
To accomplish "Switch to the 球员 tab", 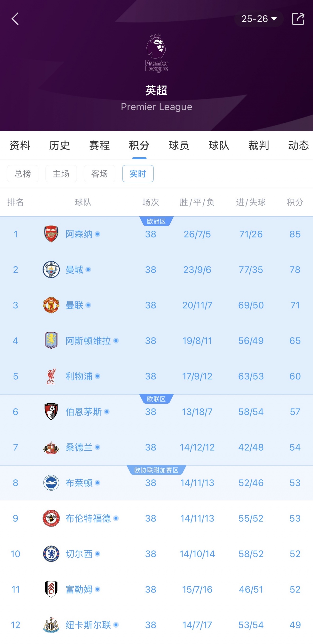I will [x=179, y=145].
